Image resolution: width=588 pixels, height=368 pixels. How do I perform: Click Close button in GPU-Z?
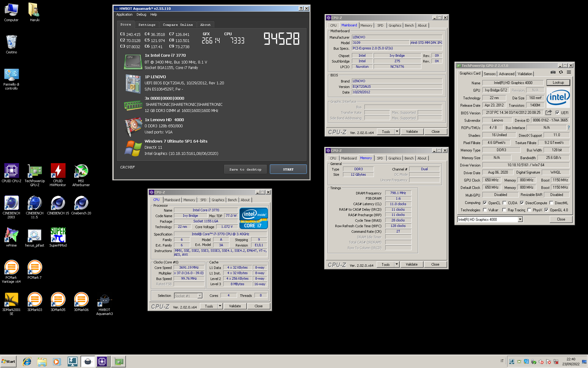pyautogui.click(x=561, y=219)
